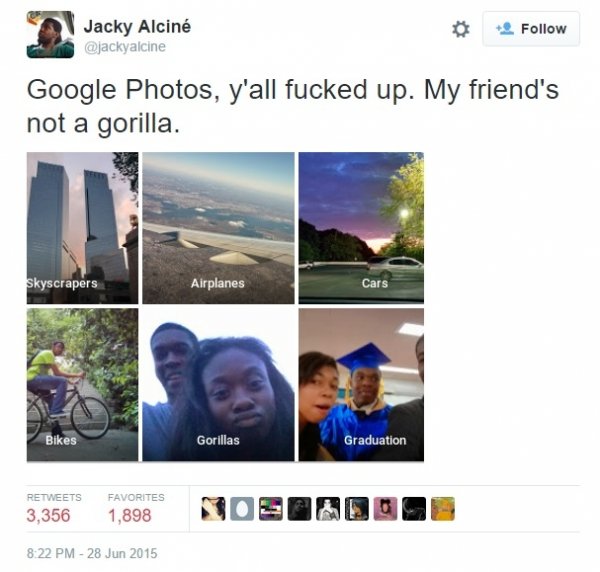Click the black-and-white standing figure avatar
This screenshot has height=572, width=600.
pyautogui.click(x=328, y=509)
